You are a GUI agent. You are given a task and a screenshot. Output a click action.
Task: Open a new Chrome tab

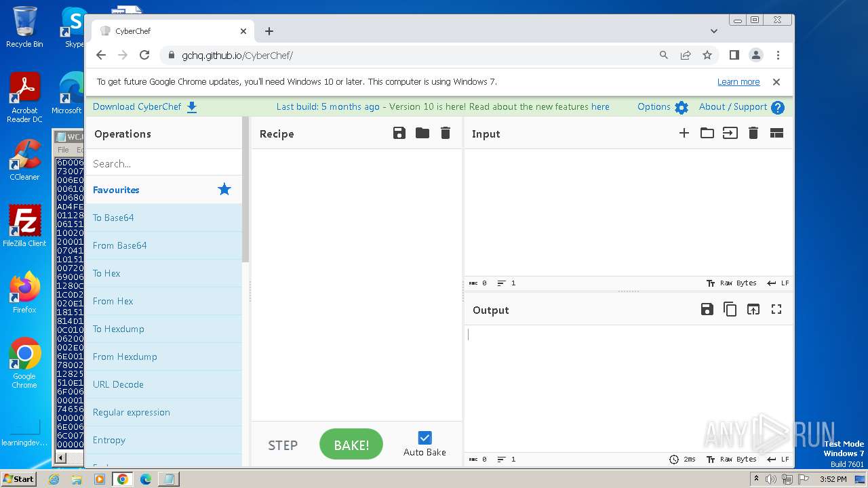[269, 31]
